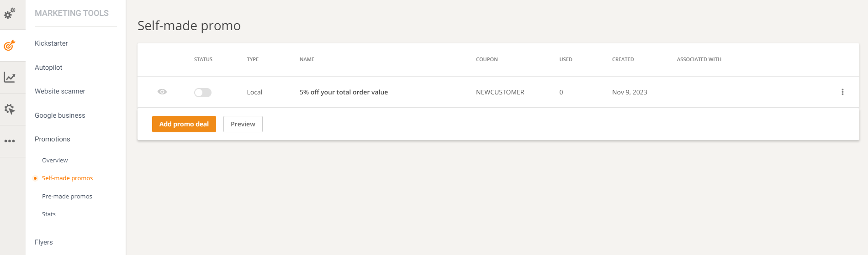The height and width of the screenshot is (255, 868).
Task: Open the three-dots more sidebar icon
Action: point(10,141)
